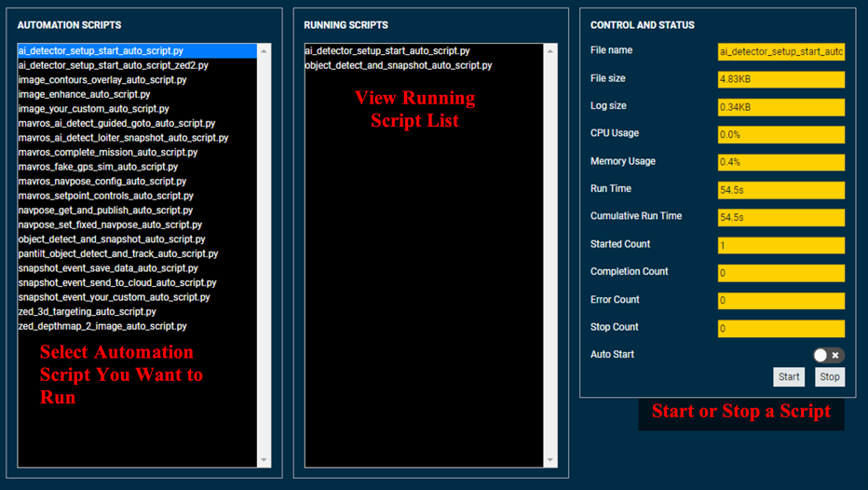Select navpose_get_and_publish_auto_script.py
Screen dimensions: 868x490
(x=137, y=211)
